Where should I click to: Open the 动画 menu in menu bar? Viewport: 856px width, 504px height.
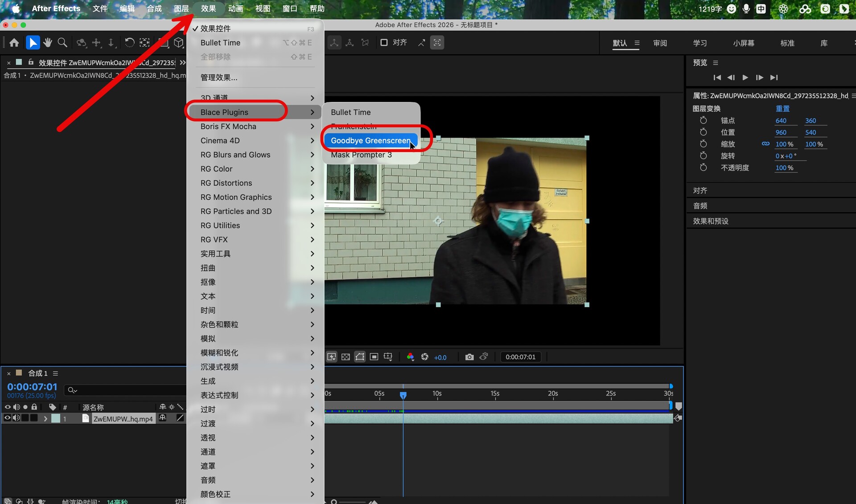click(235, 8)
